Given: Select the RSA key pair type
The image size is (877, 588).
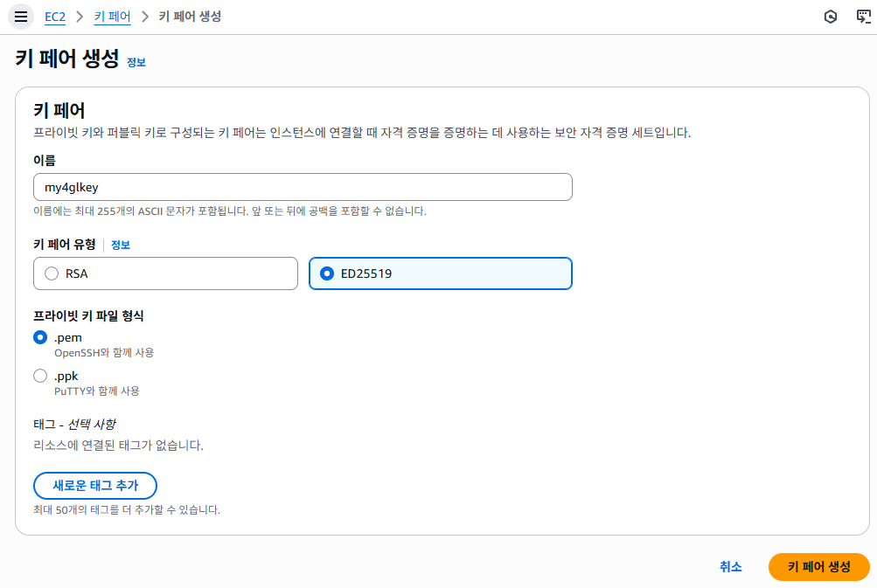Looking at the screenshot, I should click(165, 273).
